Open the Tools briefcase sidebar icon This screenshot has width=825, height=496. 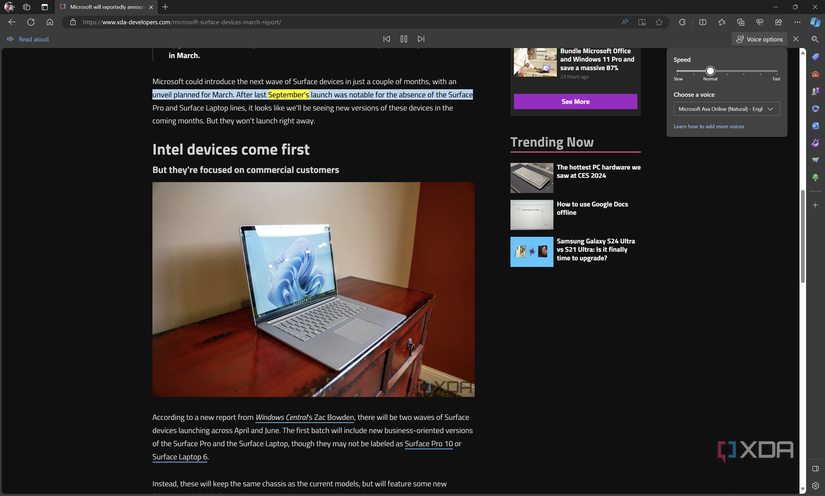tap(815, 74)
